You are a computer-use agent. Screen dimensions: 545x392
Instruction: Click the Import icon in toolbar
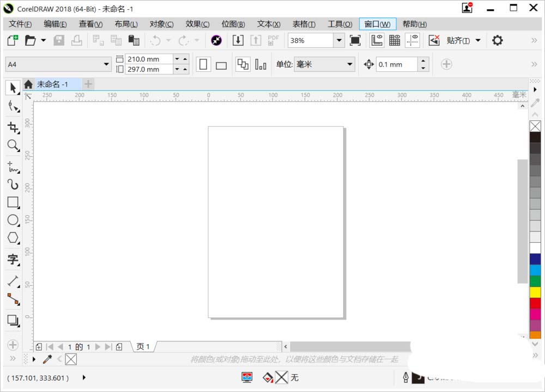click(238, 40)
